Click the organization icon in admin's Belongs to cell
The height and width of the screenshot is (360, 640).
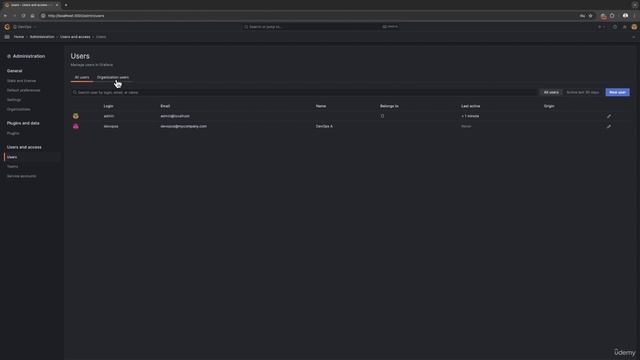click(x=382, y=116)
